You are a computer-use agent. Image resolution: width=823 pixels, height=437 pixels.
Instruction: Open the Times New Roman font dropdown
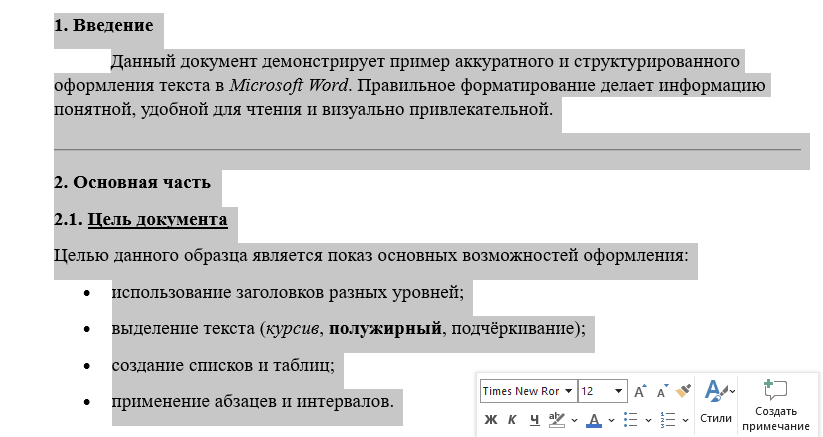568,391
